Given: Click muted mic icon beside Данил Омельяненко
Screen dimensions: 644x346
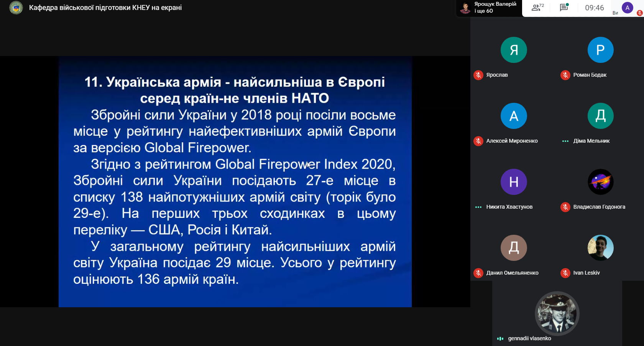Looking at the screenshot, I should click(x=478, y=273).
